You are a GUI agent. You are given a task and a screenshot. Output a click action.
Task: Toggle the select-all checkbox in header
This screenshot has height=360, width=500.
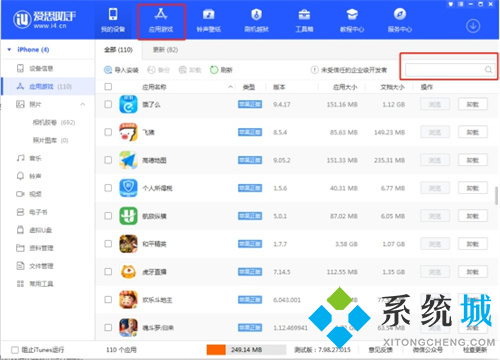pos(108,87)
